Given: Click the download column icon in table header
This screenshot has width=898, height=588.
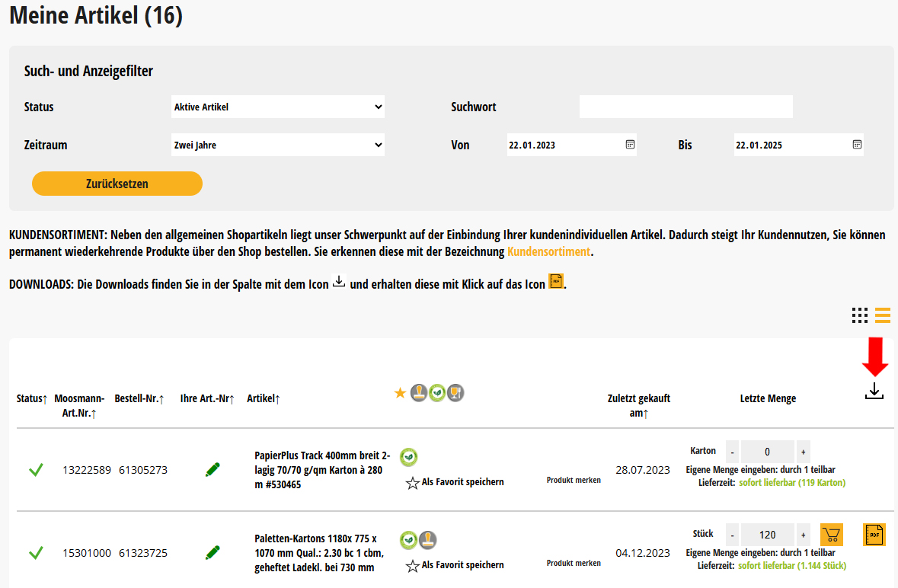Looking at the screenshot, I should [874, 391].
